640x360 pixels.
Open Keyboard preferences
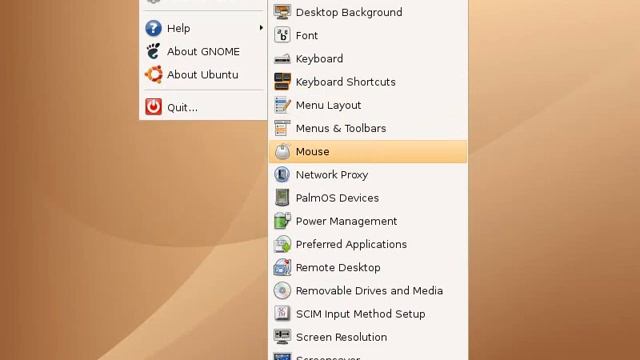(x=368, y=59)
